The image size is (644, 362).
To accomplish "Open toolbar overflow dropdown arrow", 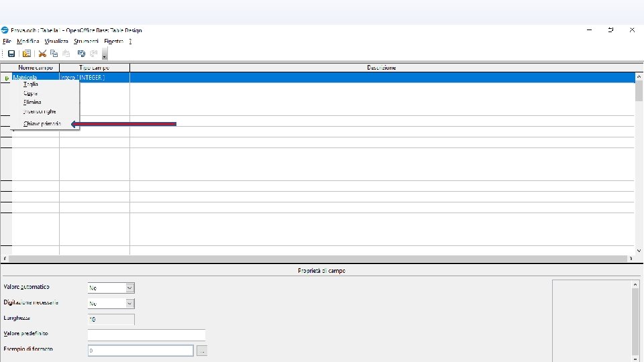I will click(105, 54).
